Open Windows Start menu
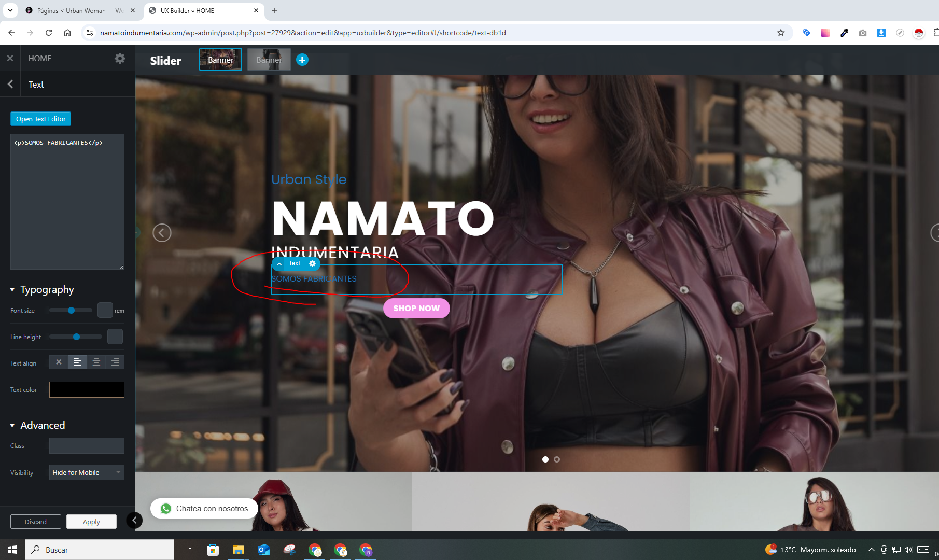The image size is (939, 560). (x=12, y=550)
